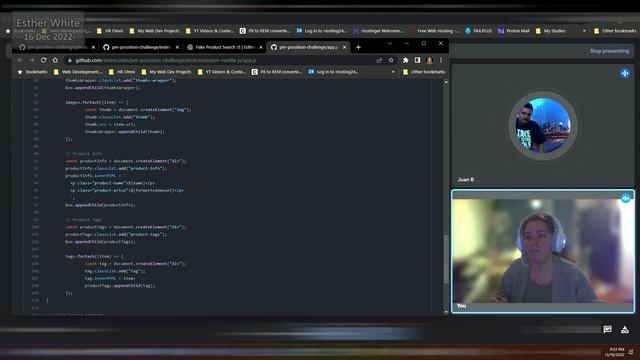Click the github.com address bar
This screenshot has height=360, width=640.
[220, 60]
